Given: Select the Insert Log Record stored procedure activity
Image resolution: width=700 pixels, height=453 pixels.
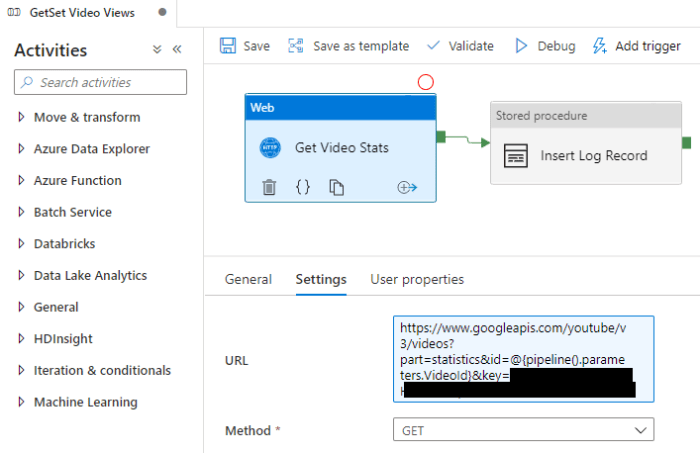Looking at the screenshot, I should 585,156.
